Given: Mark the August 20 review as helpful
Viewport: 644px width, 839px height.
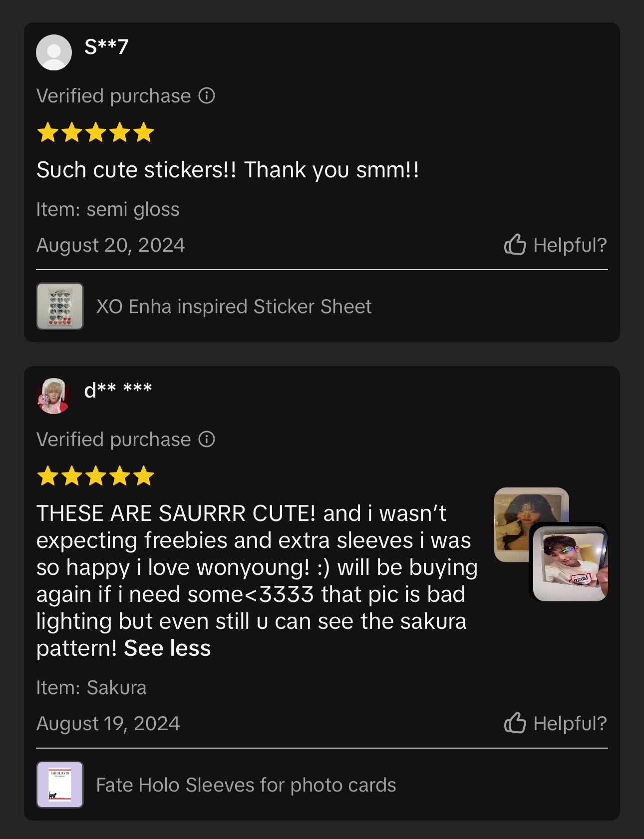Looking at the screenshot, I should [x=555, y=245].
